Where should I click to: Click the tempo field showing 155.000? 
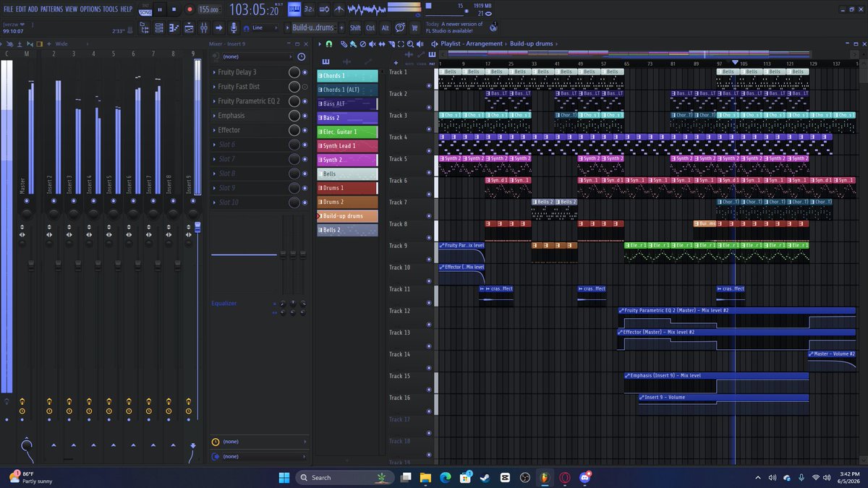click(210, 9)
